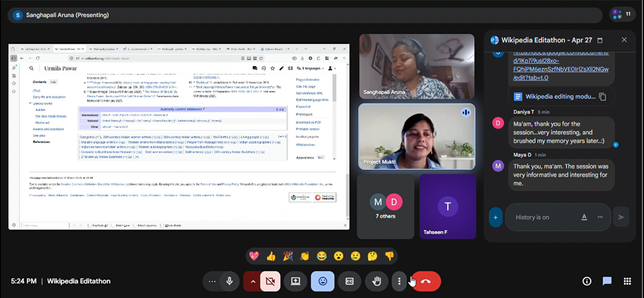This screenshot has width=644, height=298.
Task: Send the clapping hands reaction
Action: pyautogui.click(x=305, y=256)
